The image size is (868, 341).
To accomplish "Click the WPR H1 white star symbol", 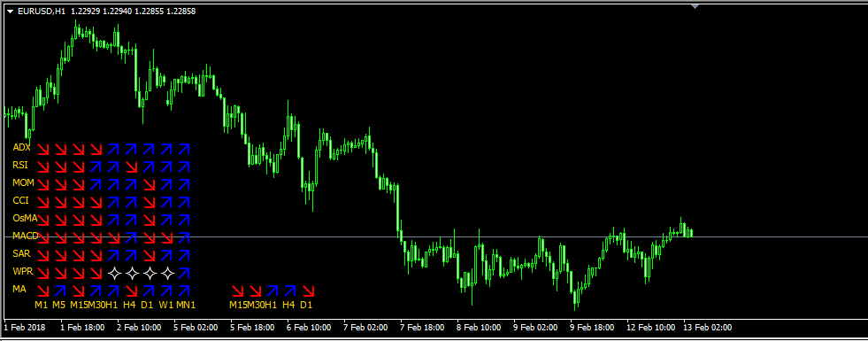I will pos(114,273).
